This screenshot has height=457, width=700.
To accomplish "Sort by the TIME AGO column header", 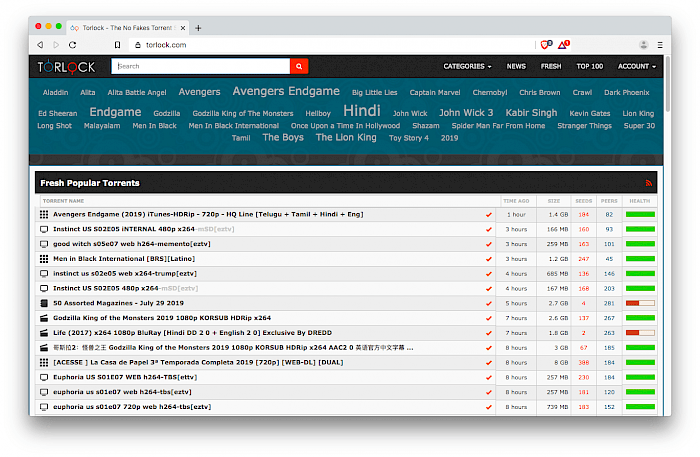I will [x=516, y=201].
